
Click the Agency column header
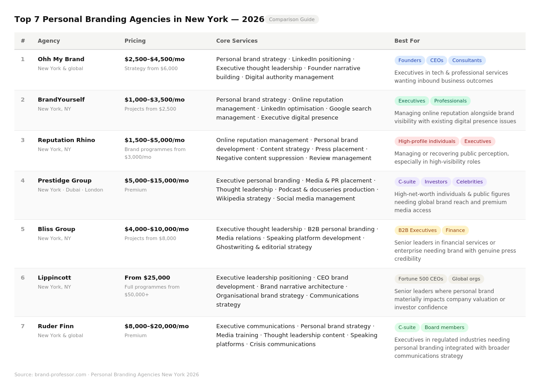coord(49,41)
